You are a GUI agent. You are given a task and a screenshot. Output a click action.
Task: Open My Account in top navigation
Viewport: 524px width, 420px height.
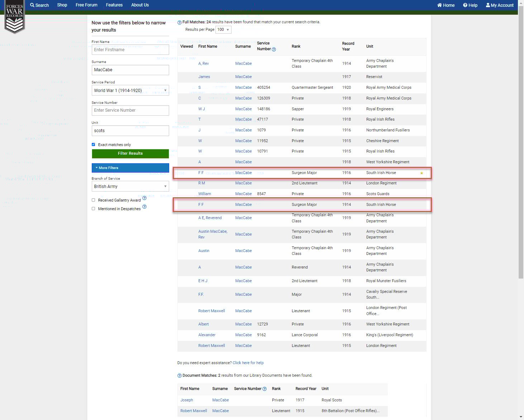[x=500, y=5]
